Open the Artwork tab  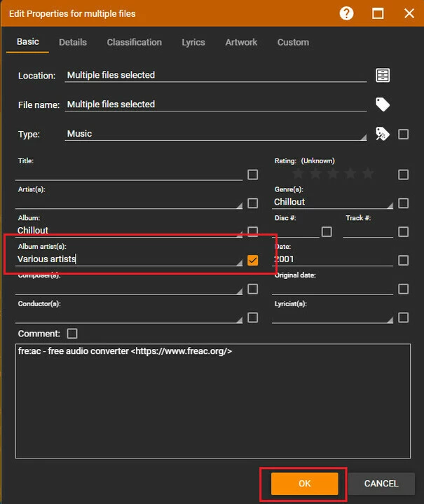(241, 42)
